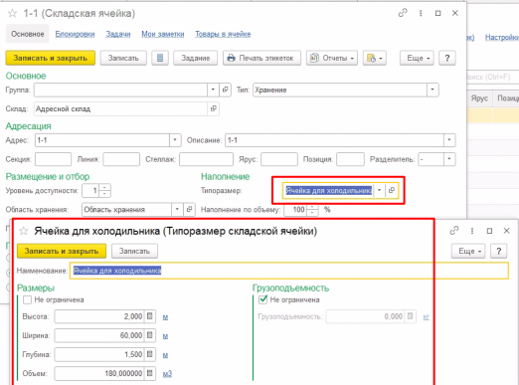The width and height of the screenshot is (519, 385).
Task: Uncheck Грузоподъемность Не ограничена checkbox
Action: click(x=263, y=300)
